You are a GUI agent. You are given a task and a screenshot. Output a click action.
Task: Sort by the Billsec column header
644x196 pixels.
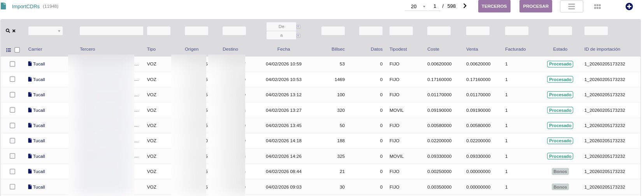[338, 49]
